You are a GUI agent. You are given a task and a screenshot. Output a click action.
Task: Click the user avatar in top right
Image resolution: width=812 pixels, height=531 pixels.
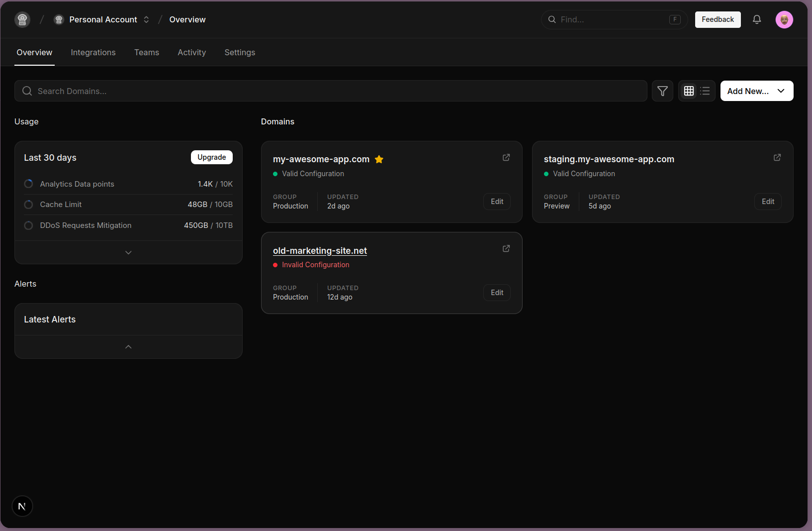(784, 19)
